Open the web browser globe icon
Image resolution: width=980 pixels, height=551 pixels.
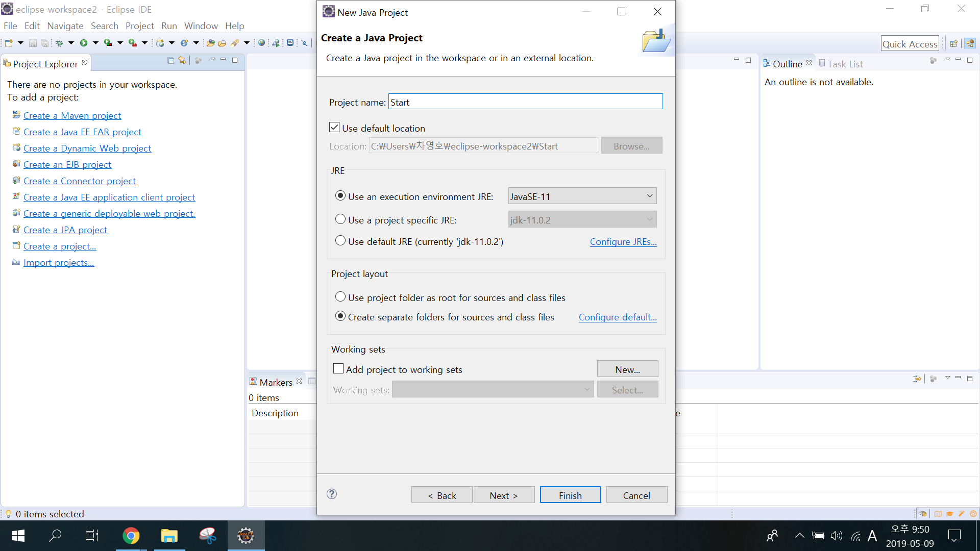[x=262, y=43]
